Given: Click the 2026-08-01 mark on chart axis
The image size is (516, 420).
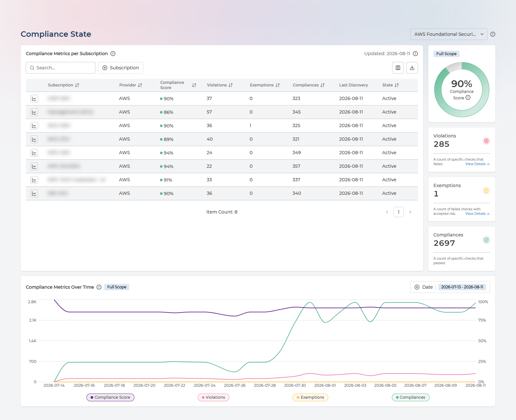Looking at the screenshot, I should click(325, 385).
